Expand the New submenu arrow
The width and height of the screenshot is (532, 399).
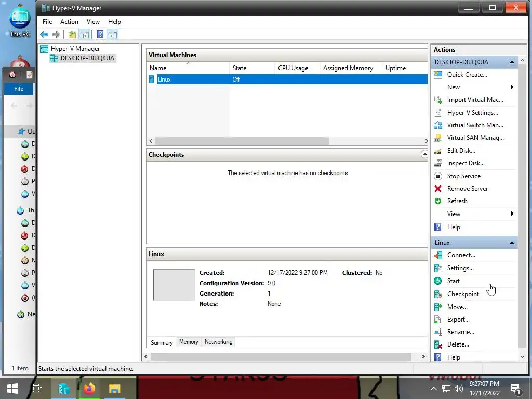pos(512,87)
